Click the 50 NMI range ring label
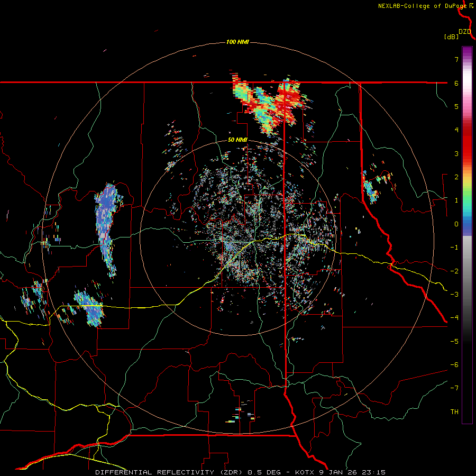 237,140
